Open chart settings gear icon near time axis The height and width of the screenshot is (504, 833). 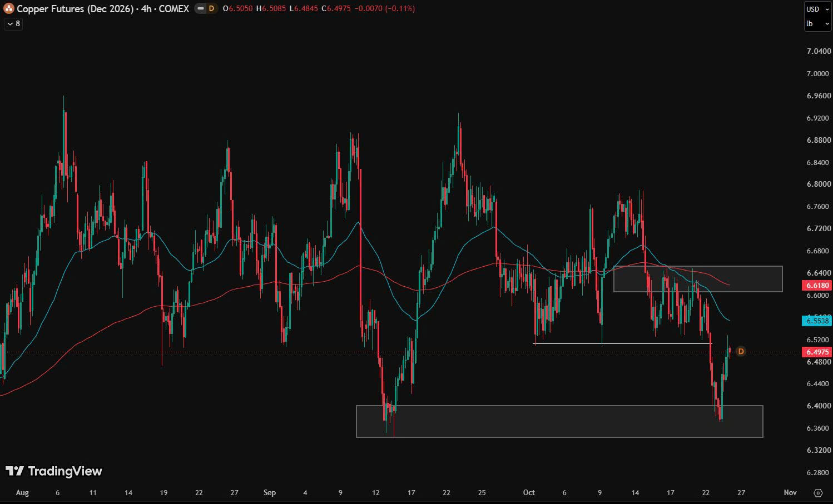pos(817,492)
